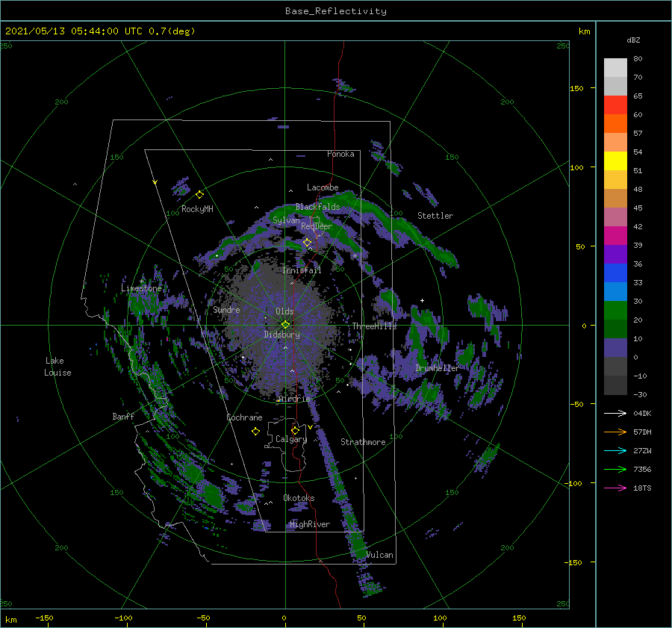The width and height of the screenshot is (672, 628).
Task: Click yellow diamond marker below Cochrane label
Action: (x=256, y=432)
